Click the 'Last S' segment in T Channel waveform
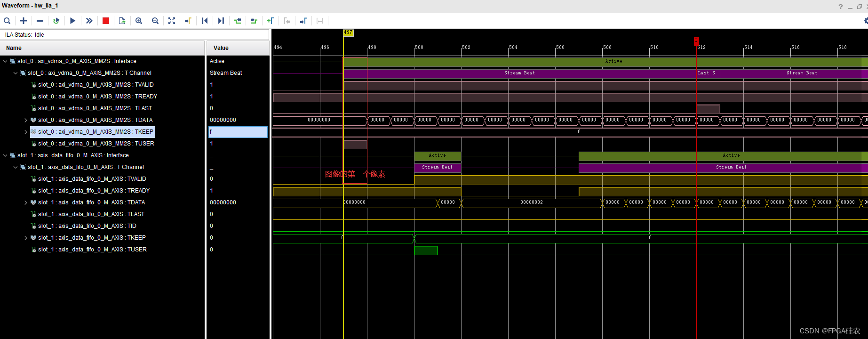The width and height of the screenshot is (868, 339). [708, 73]
